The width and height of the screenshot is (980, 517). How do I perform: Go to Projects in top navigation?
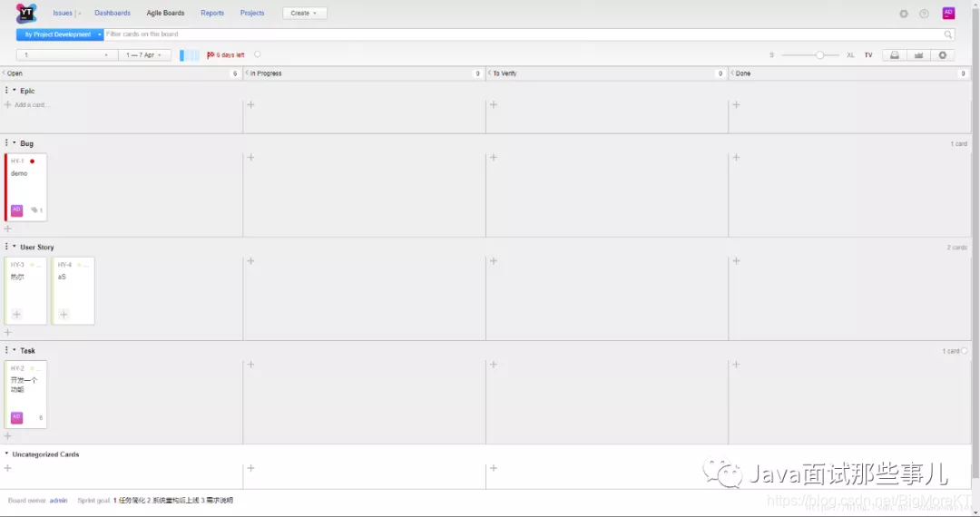point(252,13)
